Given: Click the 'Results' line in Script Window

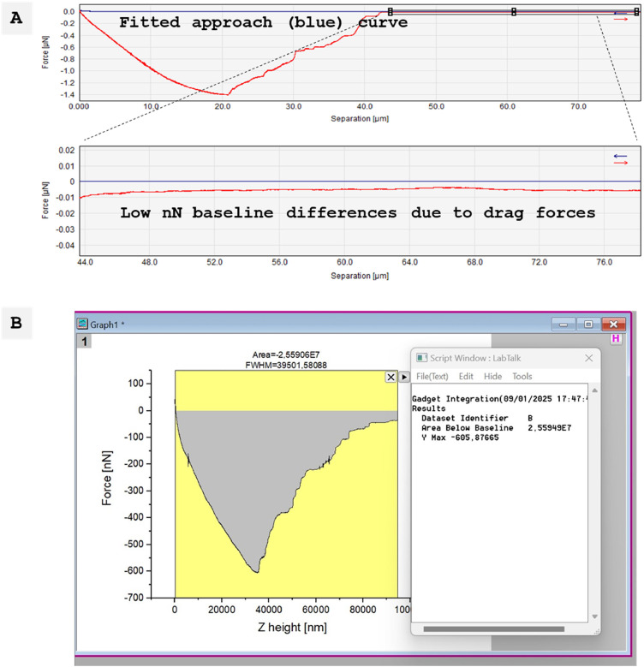Looking at the screenshot, I should pyautogui.click(x=428, y=408).
